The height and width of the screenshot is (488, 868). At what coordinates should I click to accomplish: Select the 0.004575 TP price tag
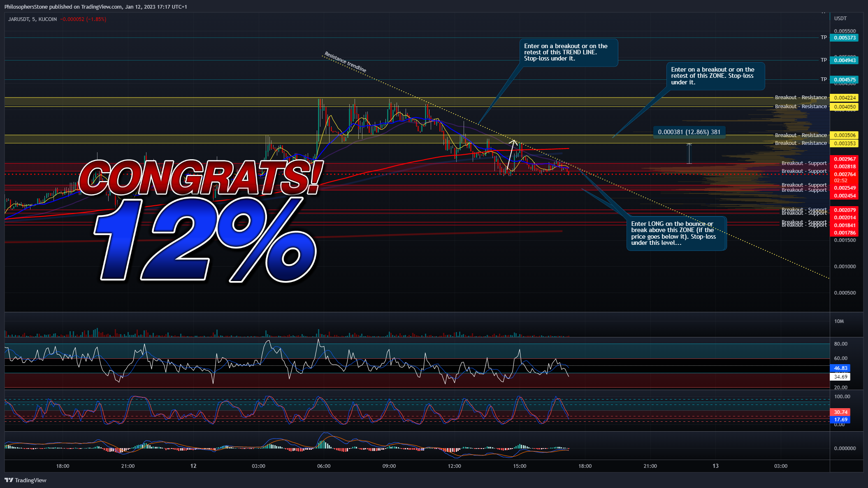coord(844,80)
